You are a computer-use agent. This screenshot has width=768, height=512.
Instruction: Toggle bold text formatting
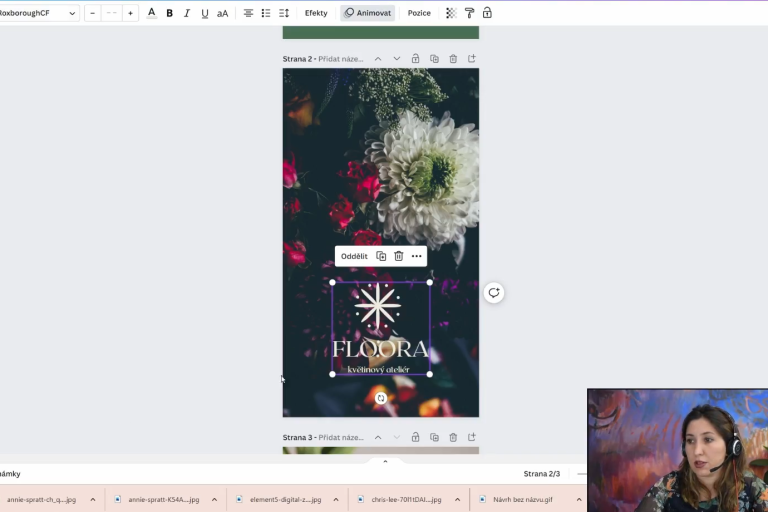169,13
